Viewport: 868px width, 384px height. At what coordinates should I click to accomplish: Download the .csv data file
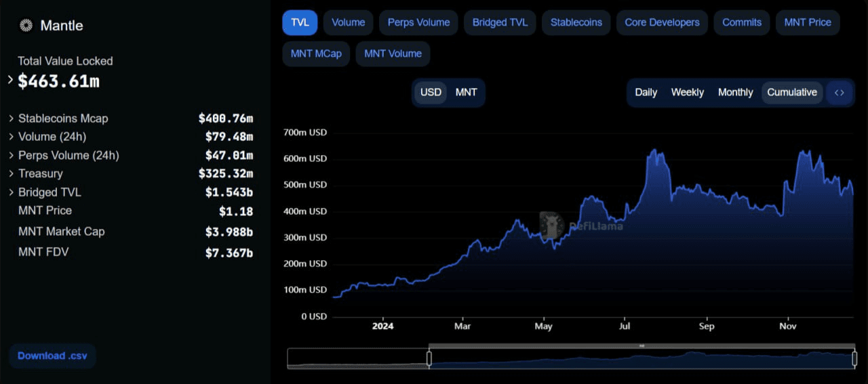[x=52, y=356]
